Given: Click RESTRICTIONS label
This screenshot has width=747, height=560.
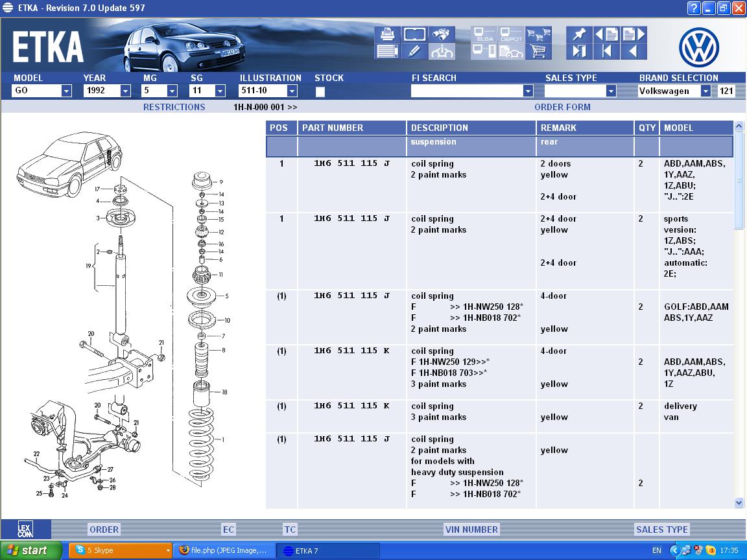Looking at the screenshot, I should [174, 107].
